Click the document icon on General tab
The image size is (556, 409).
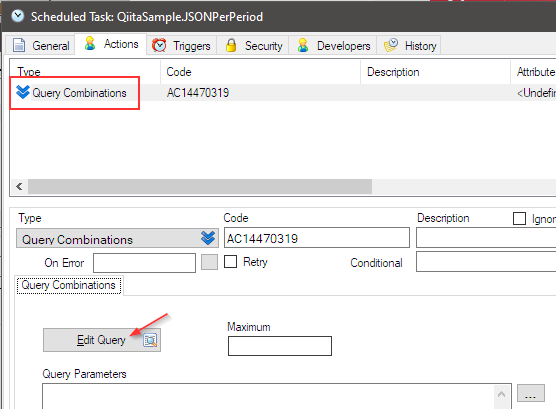[x=19, y=45]
